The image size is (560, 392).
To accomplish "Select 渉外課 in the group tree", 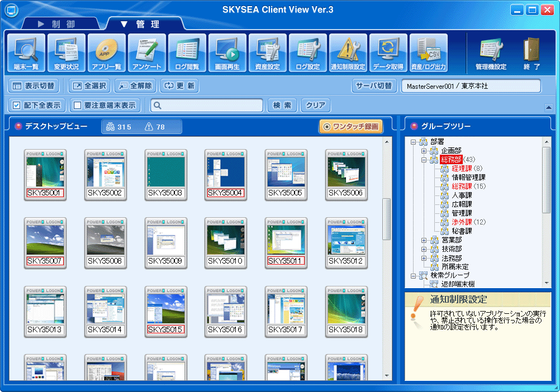I will pyautogui.click(x=462, y=222).
